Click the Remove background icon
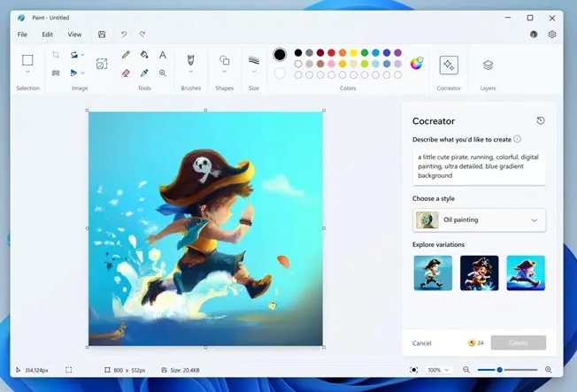Viewport: 577px width, 392px height. coord(102,64)
